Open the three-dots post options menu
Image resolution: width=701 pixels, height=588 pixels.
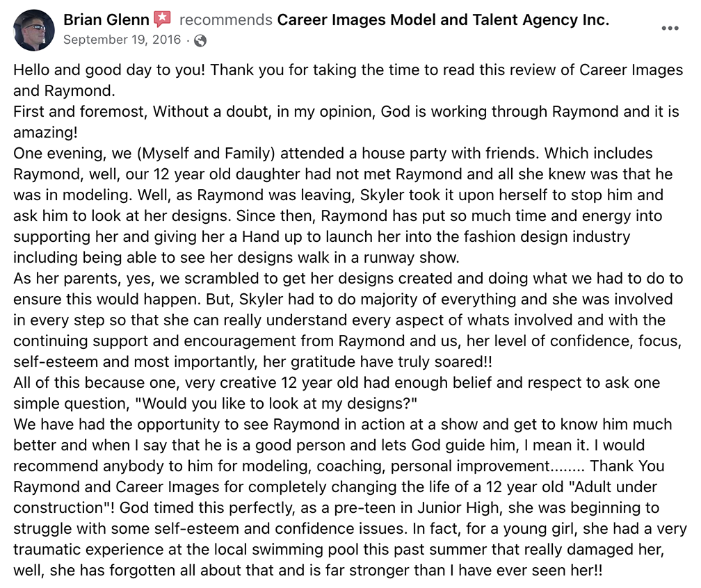point(670,28)
